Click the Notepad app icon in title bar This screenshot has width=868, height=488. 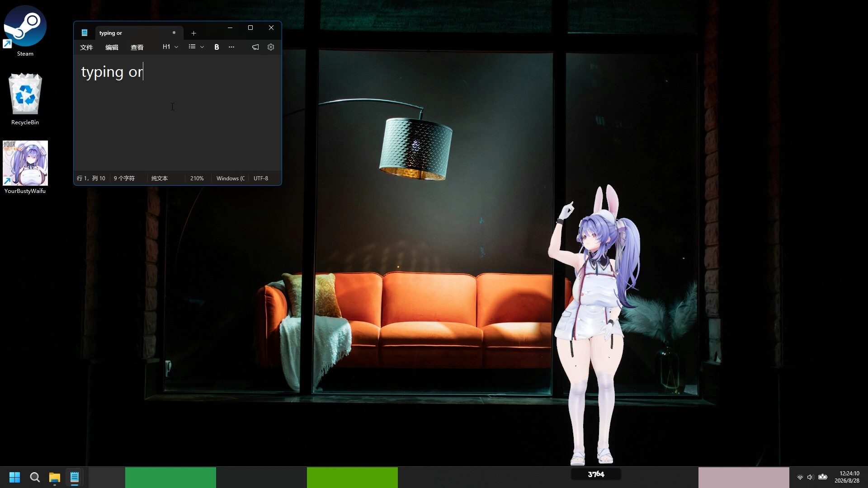tap(85, 33)
